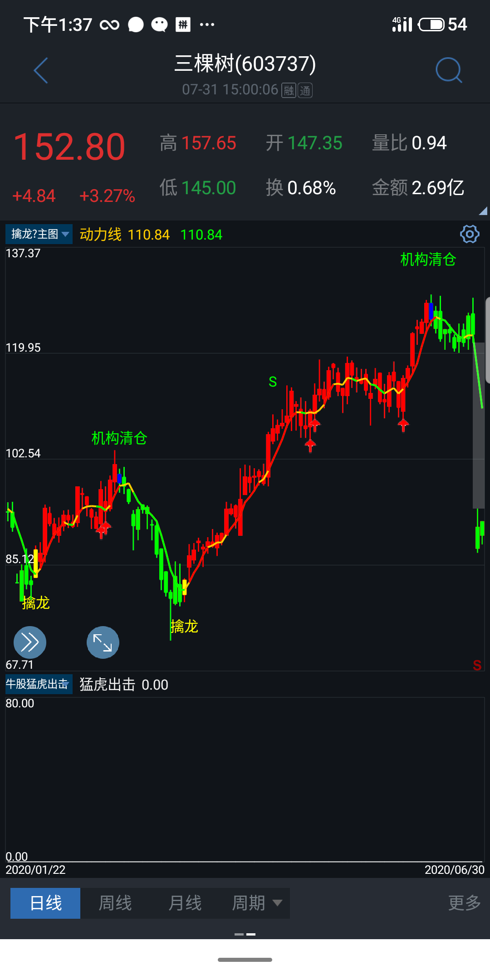Screen dimensions: 490x980
Task: Open chart settings gear icon
Action: [x=469, y=234]
